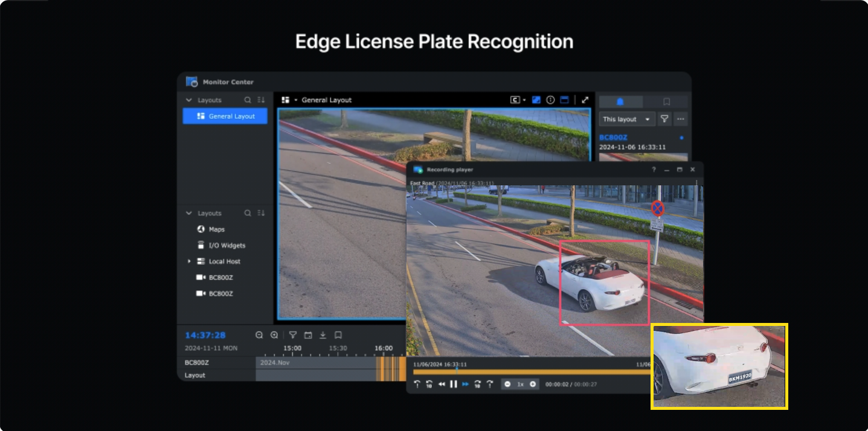Zoom out the timeline
868x431 pixels.
point(259,335)
